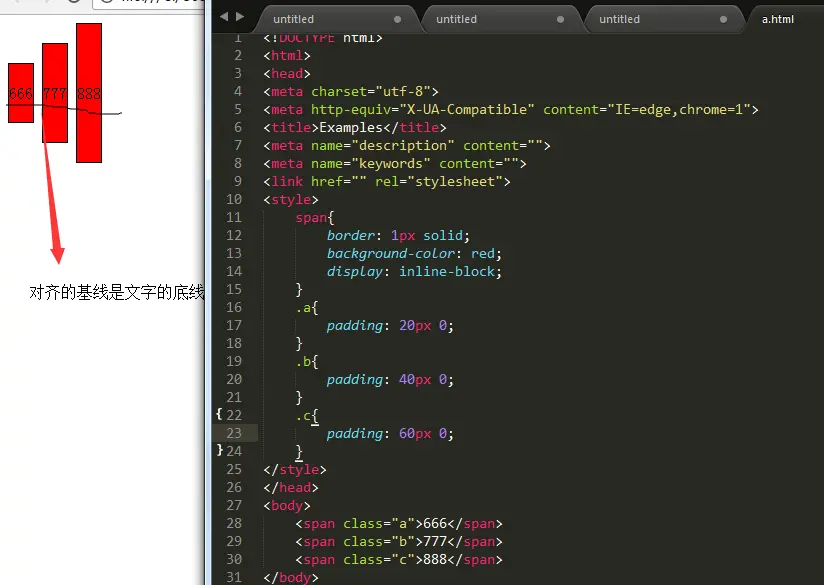Click the span class="c" 888 line
The height and width of the screenshot is (585, 824).
click(399, 559)
